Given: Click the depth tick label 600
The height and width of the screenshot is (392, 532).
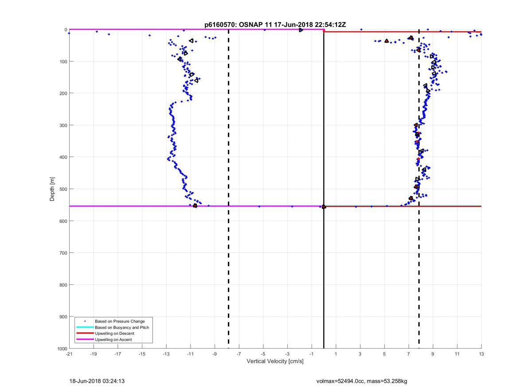Looking at the screenshot, I should point(63,221).
